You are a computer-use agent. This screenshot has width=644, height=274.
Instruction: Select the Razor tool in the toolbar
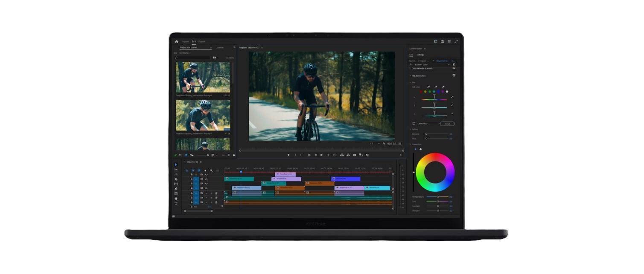[176, 179]
